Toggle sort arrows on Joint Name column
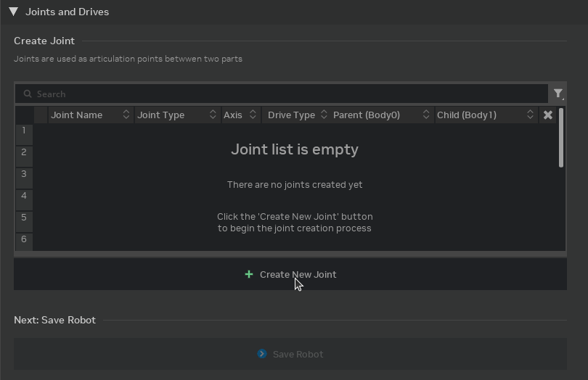The height and width of the screenshot is (380, 588). [x=126, y=115]
